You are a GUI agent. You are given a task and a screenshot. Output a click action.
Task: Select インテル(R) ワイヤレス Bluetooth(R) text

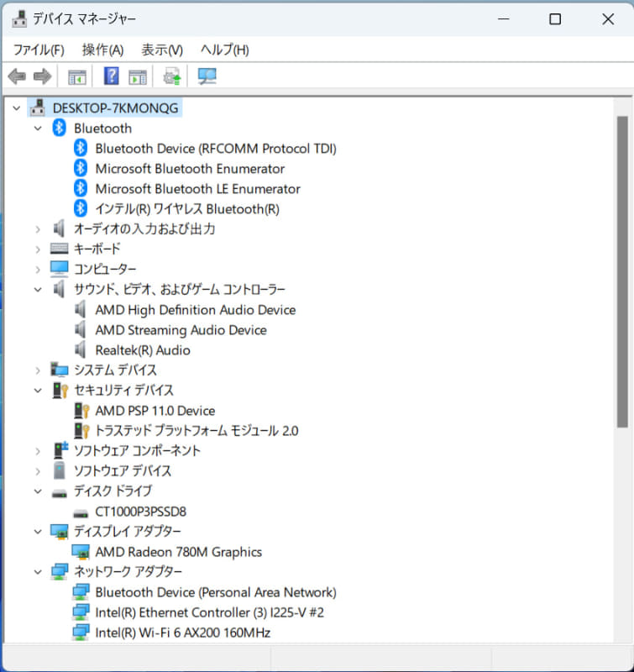(187, 208)
